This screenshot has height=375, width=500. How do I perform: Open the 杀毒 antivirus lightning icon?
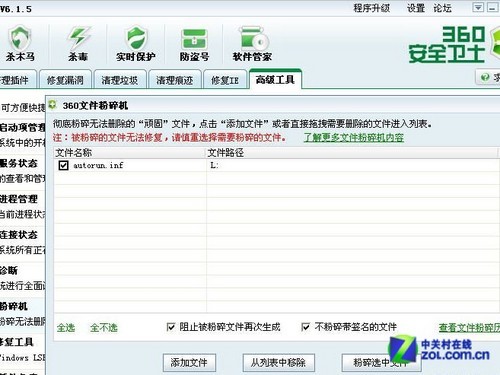(78, 44)
